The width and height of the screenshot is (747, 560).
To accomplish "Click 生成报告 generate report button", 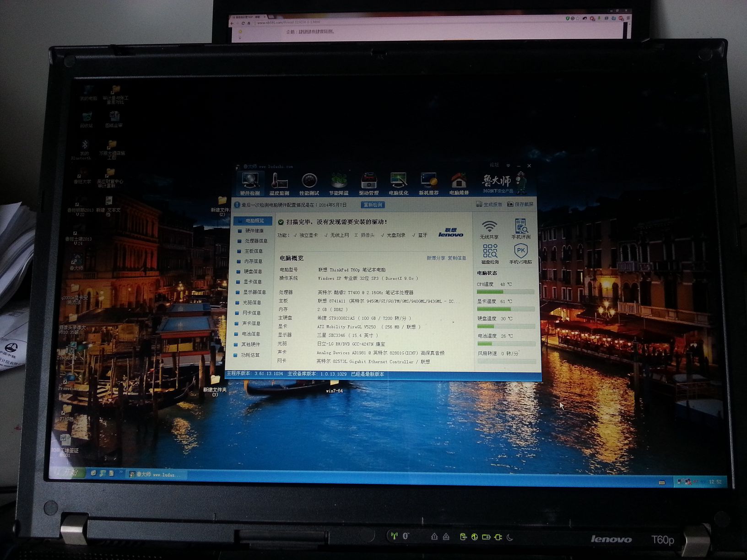I will [x=489, y=205].
